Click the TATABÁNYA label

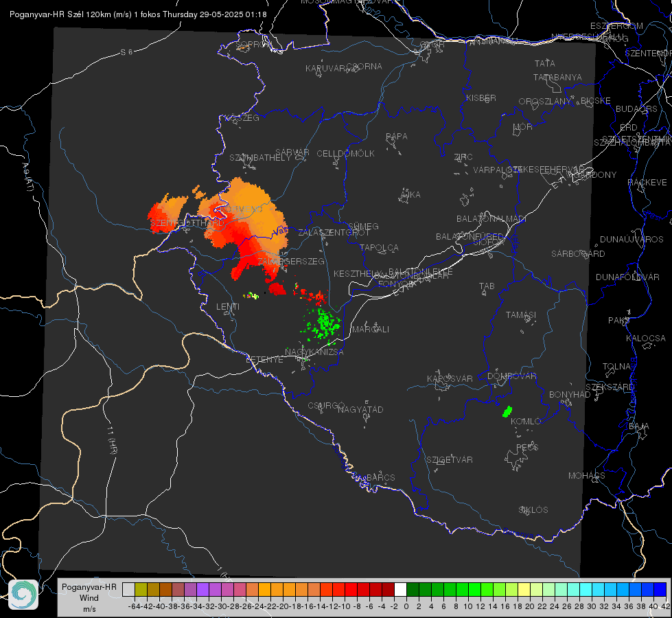557,77
